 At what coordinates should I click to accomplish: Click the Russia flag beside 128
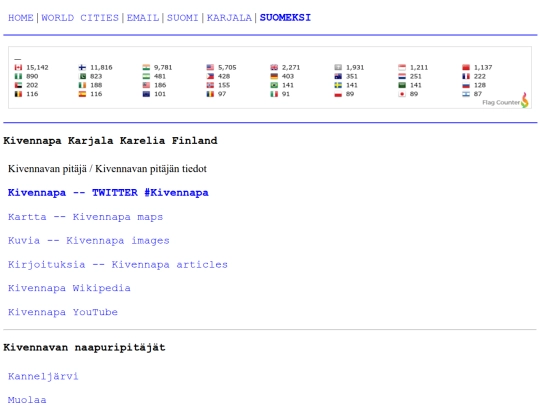pyautogui.click(x=466, y=85)
